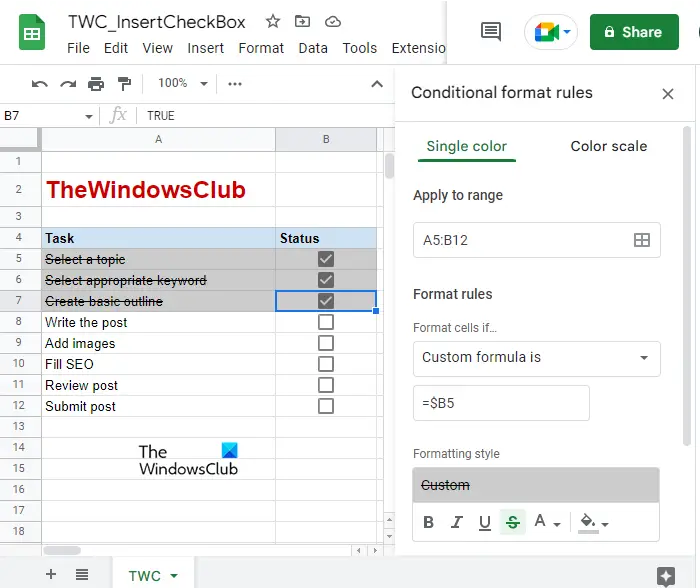Click the formula bar showing TRUE
Image resolution: width=700 pixels, height=588 pixels.
tap(268, 116)
